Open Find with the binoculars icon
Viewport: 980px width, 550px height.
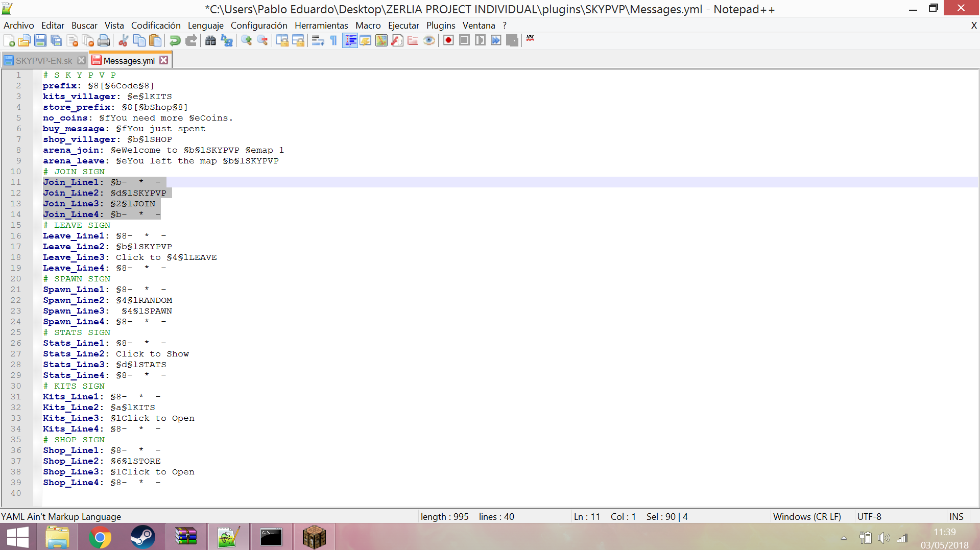point(210,41)
